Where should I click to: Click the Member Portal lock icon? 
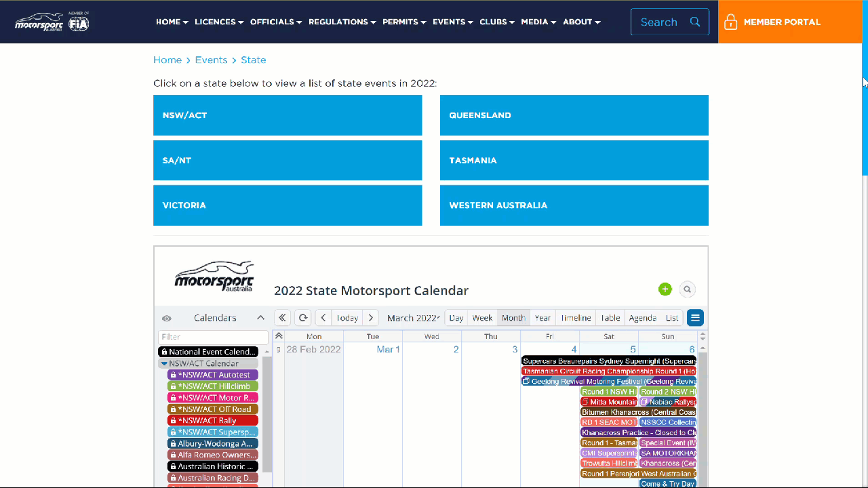click(x=730, y=22)
